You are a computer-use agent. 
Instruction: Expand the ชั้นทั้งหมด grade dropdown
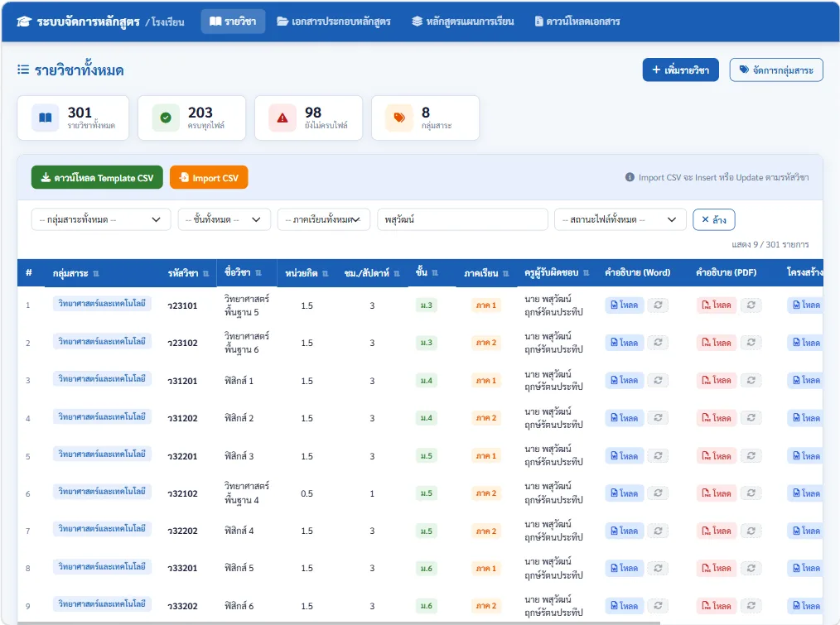[x=224, y=219]
